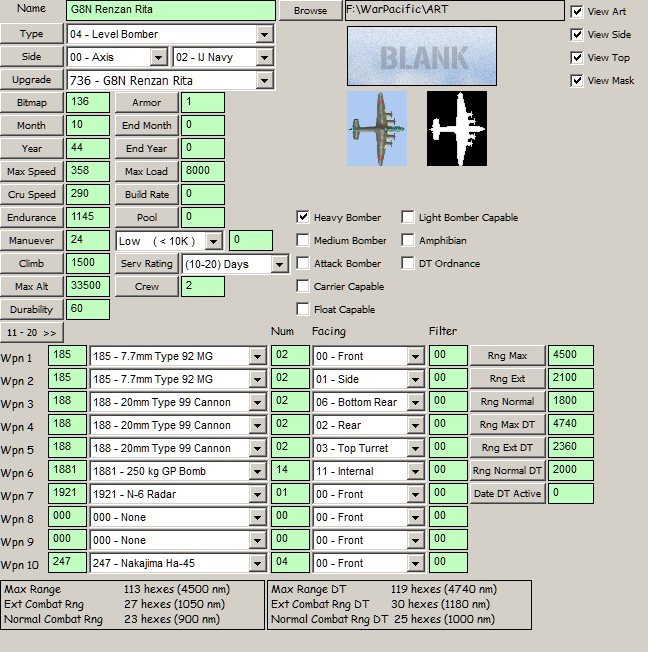Click the Max Load field showing 8000
The image size is (648, 652).
[203, 171]
